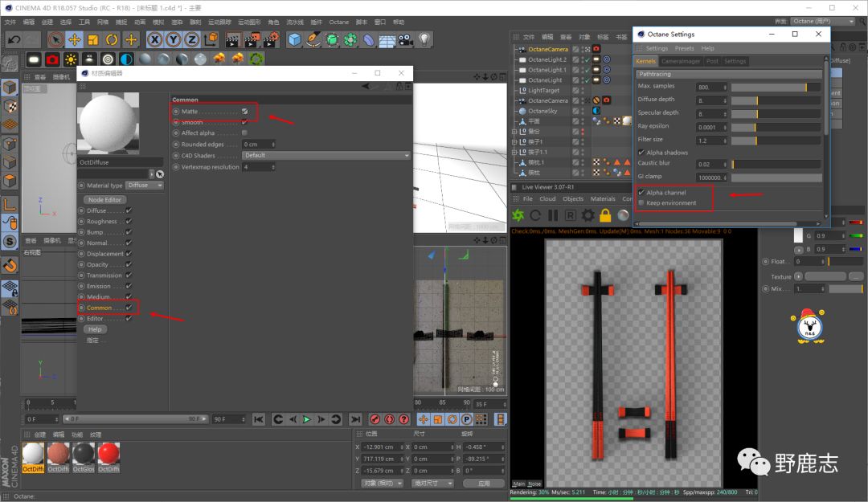Image resolution: width=868 pixels, height=502 pixels.
Task: Add a Cube primitive object
Action: tap(295, 39)
